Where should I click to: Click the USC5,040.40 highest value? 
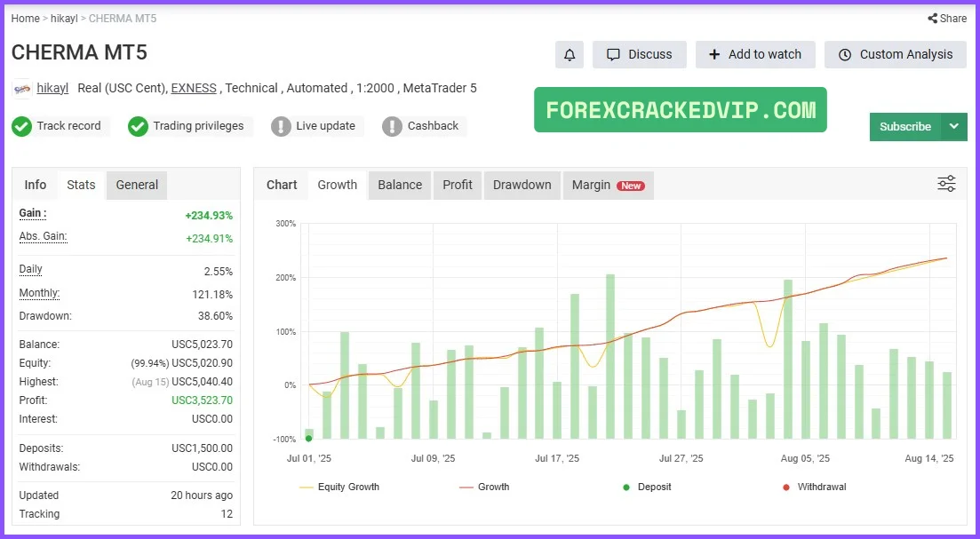[x=202, y=382]
